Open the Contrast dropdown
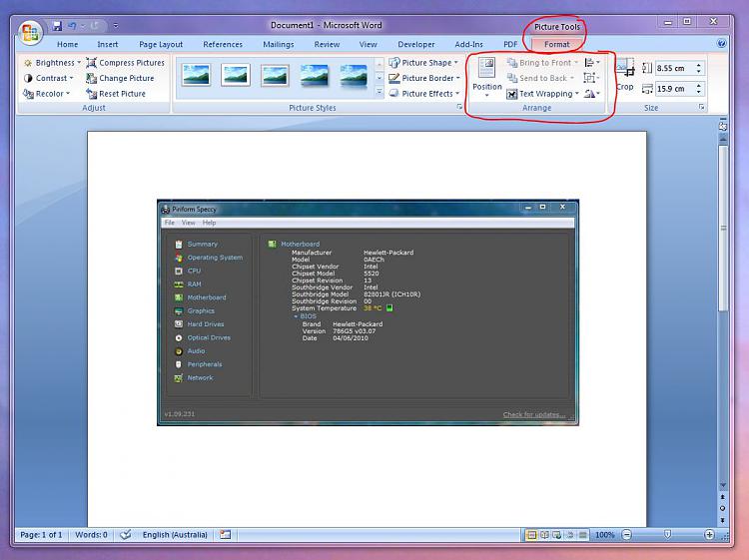749x560 pixels. tap(48, 78)
